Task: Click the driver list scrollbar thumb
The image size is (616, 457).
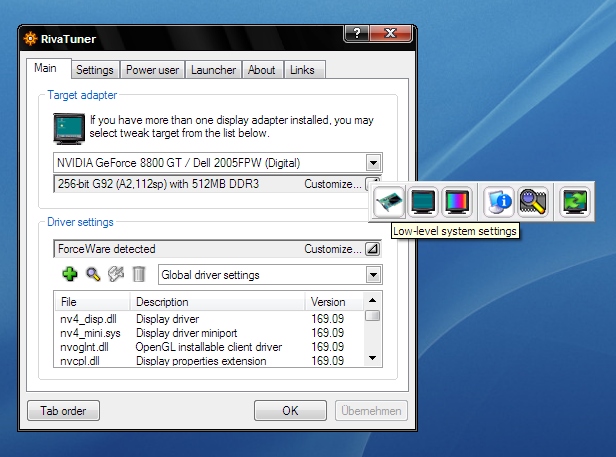Action: tap(372, 316)
